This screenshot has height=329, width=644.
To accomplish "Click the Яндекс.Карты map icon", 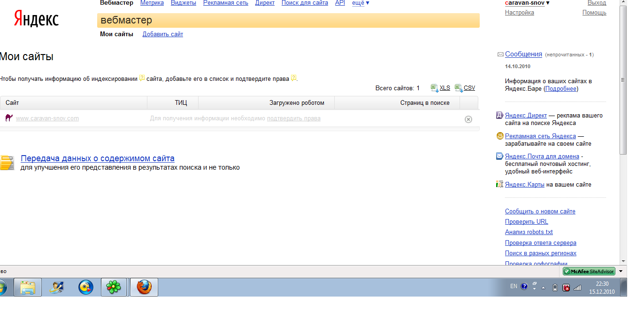I will (500, 184).
